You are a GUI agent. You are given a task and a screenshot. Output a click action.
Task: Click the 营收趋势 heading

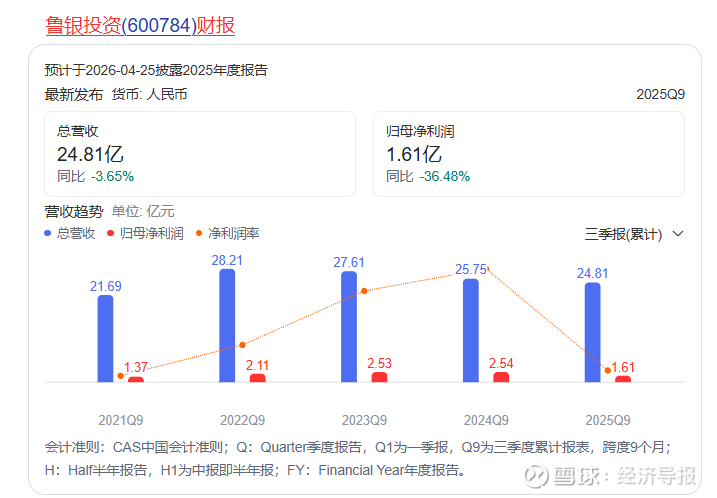click(x=74, y=211)
